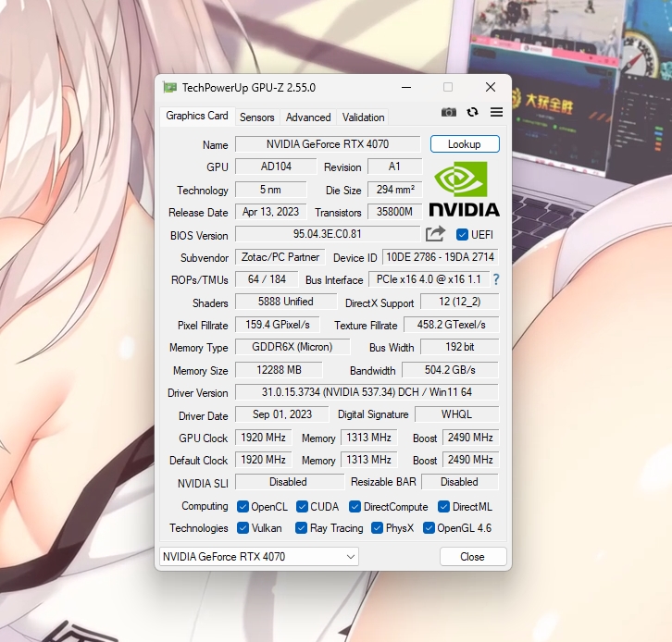Toggle the Ray Tracing checkbox
The height and width of the screenshot is (642, 672).
point(301,528)
